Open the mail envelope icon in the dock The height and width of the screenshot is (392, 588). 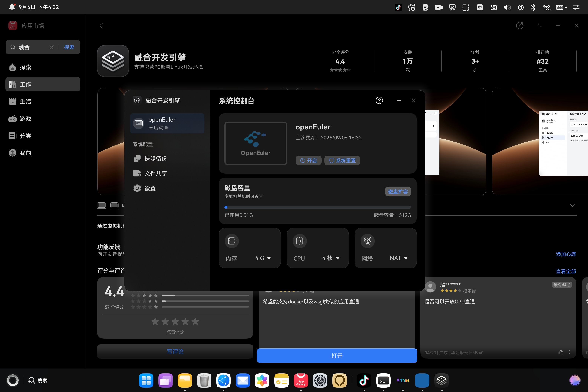coord(243,381)
